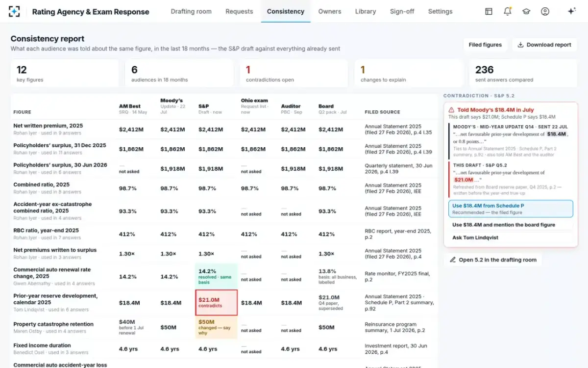Open the 12 key figures card
Screen dimensions: 588x368
pos(65,74)
